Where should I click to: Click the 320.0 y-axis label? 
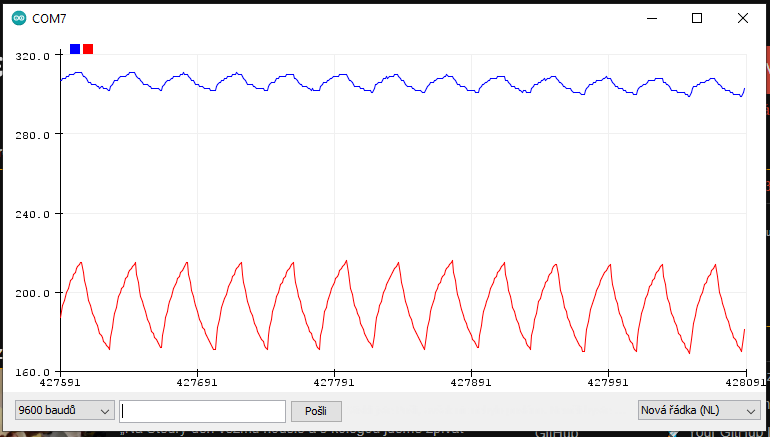click(x=31, y=56)
